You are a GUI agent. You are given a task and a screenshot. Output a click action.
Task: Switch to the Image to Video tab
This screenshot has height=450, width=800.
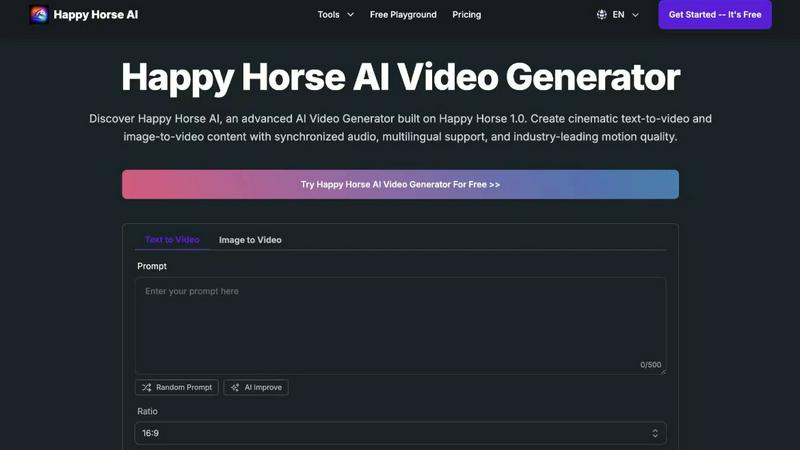tap(250, 240)
